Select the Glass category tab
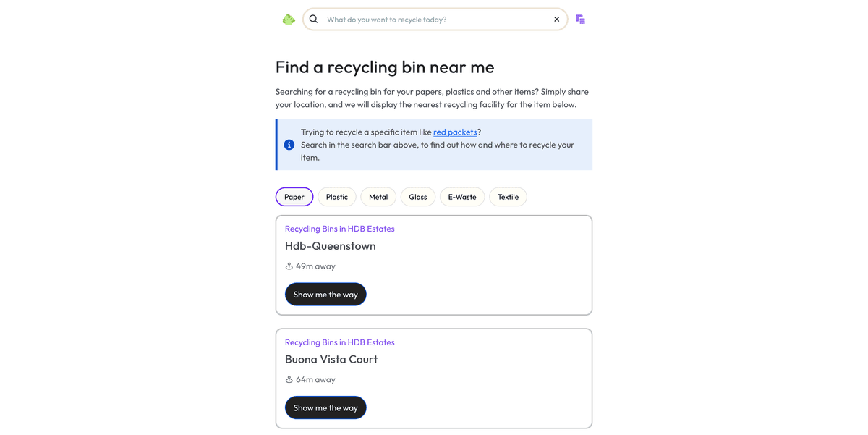This screenshot has width=868, height=435. click(x=417, y=196)
